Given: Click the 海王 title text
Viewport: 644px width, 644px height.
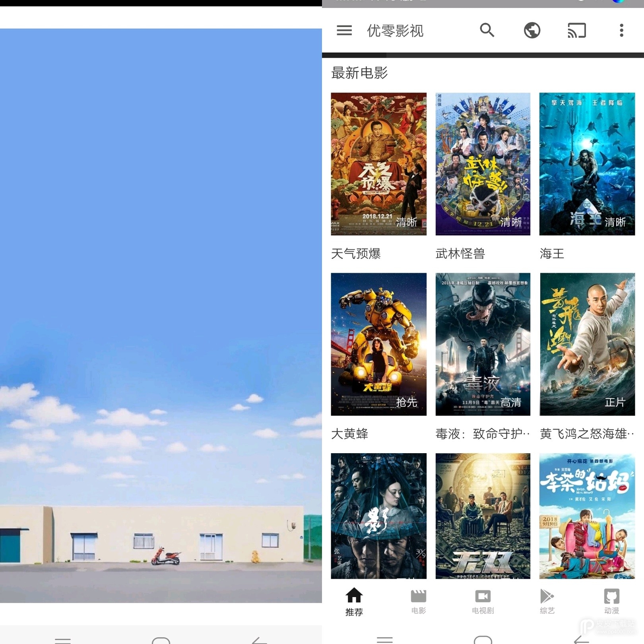Looking at the screenshot, I should 552,254.
